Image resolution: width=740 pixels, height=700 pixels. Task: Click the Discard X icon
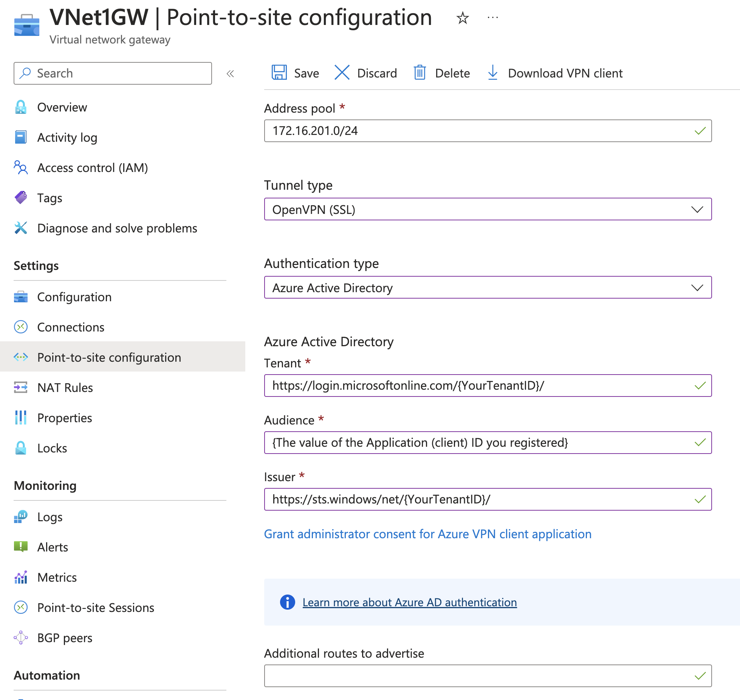tap(342, 73)
